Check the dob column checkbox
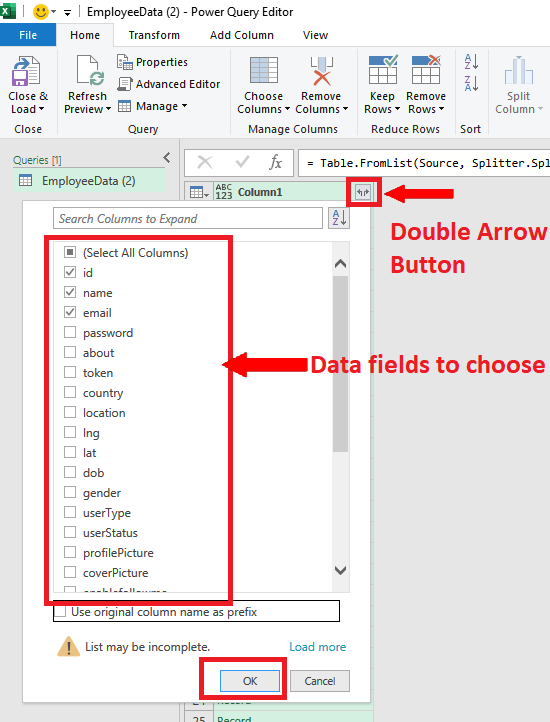 pos(70,472)
